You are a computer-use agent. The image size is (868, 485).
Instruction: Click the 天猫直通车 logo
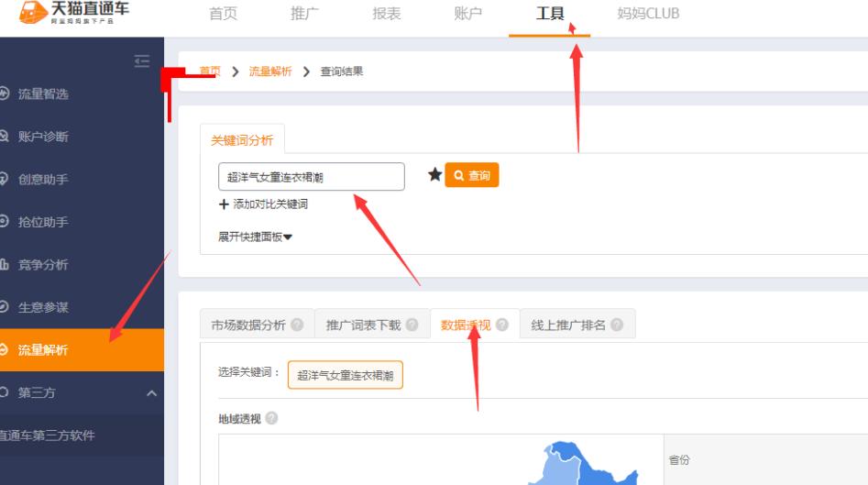coord(73,12)
